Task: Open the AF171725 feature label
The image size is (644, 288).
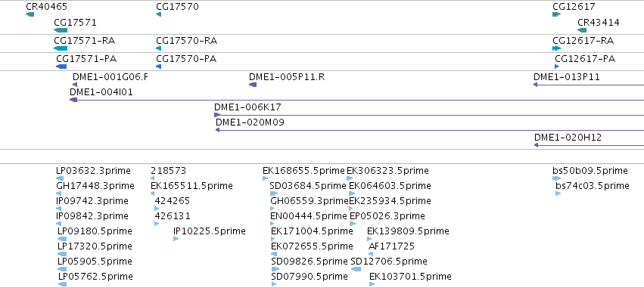Action: click(391, 246)
